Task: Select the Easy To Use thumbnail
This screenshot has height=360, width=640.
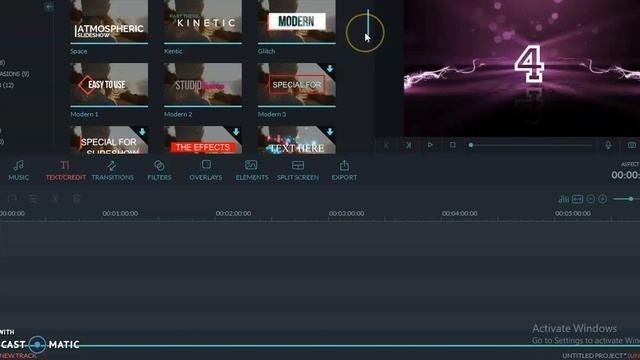Action: pyautogui.click(x=109, y=85)
